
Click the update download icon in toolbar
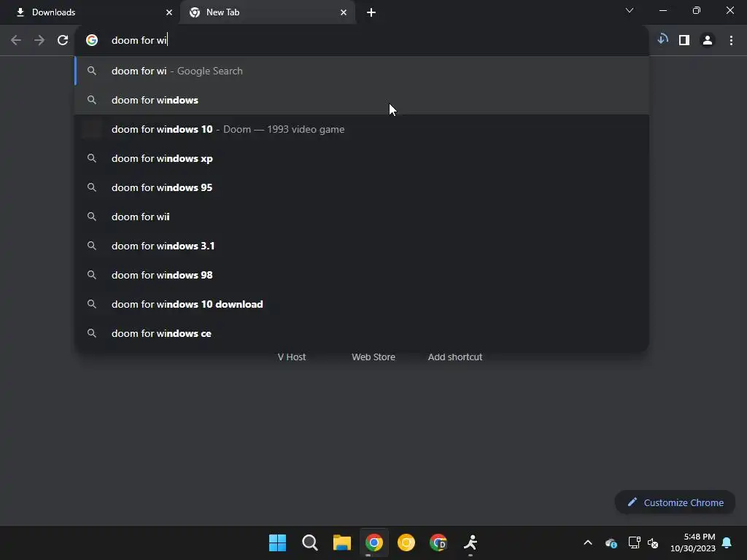click(662, 39)
